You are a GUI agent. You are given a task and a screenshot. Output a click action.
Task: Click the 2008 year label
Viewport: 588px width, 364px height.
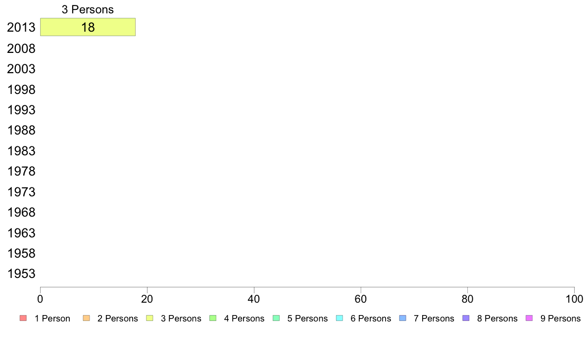tap(21, 48)
